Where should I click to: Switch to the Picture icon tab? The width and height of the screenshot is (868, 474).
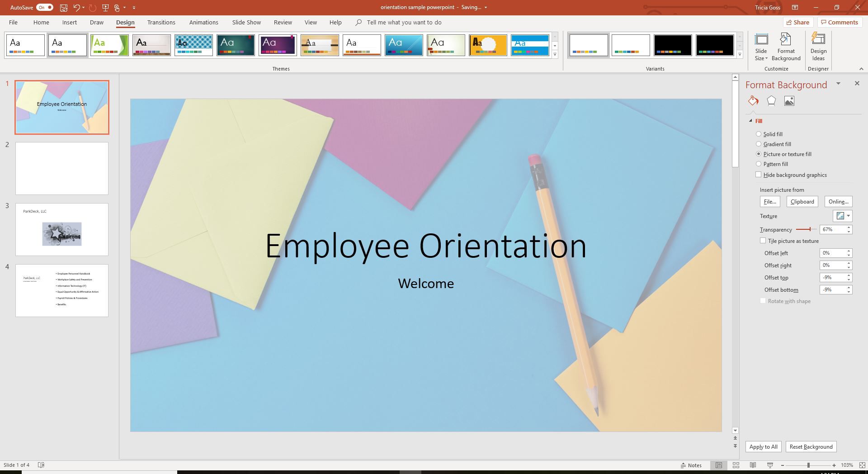pyautogui.click(x=789, y=101)
